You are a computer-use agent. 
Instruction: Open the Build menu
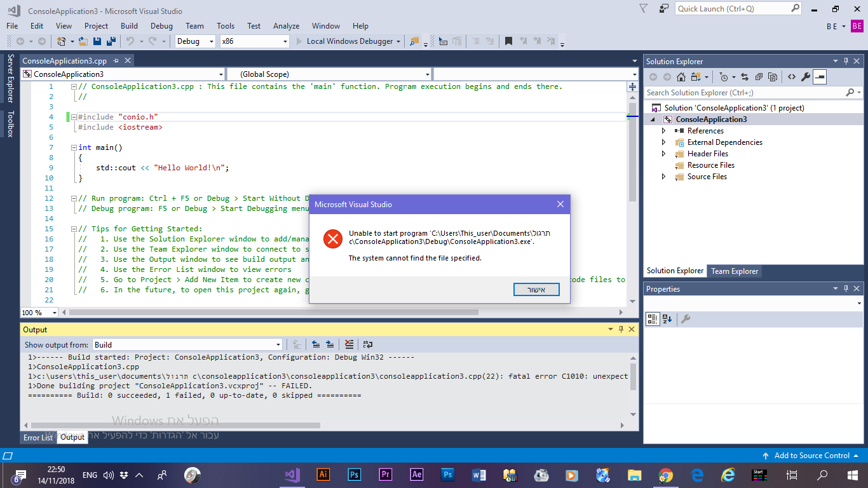[129, 26]
